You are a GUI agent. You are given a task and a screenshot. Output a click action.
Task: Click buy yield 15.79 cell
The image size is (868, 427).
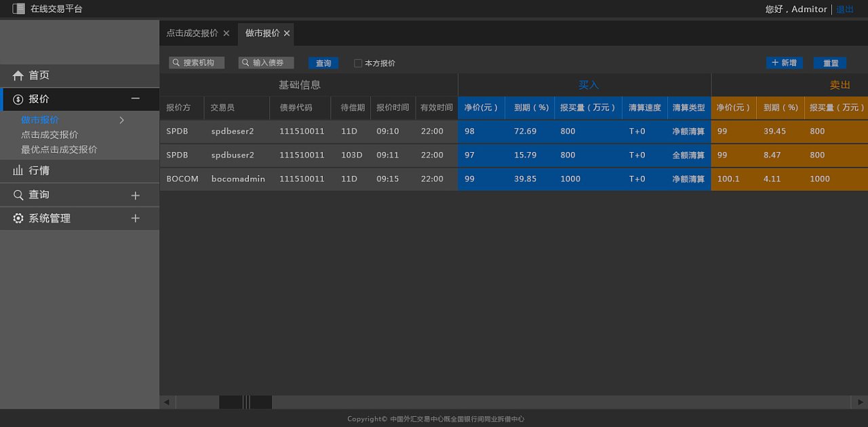click(526, 155)
